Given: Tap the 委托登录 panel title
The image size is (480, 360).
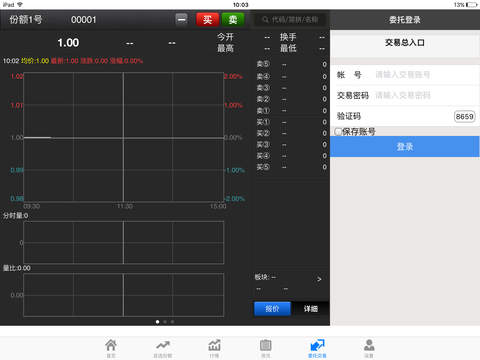Looking at the screenshot, I should tap(405, 20).
